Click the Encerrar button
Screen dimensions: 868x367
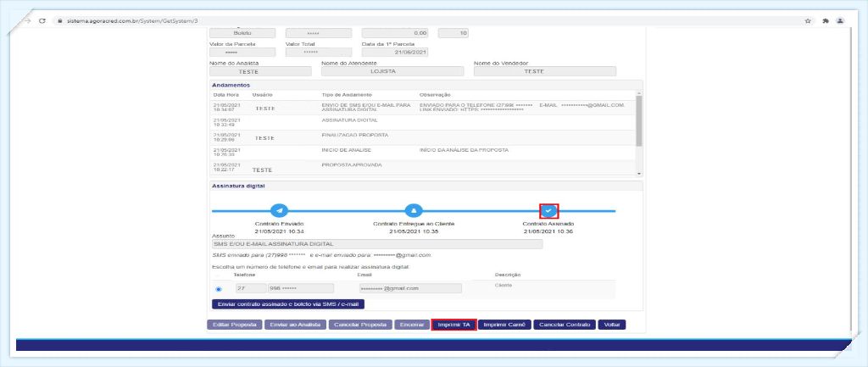[x=412, y=325]
